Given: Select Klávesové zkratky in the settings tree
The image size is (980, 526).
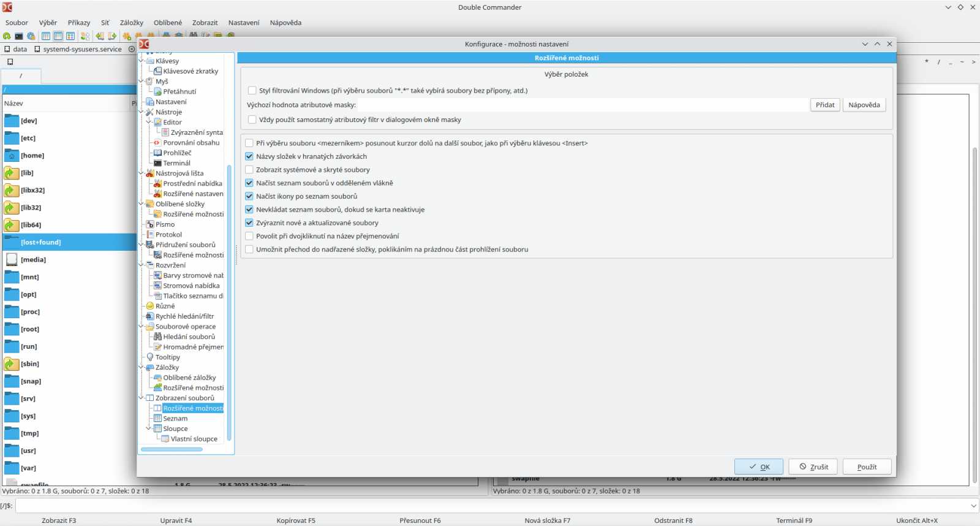Looking at the screenshot, I should click(190, 71).
